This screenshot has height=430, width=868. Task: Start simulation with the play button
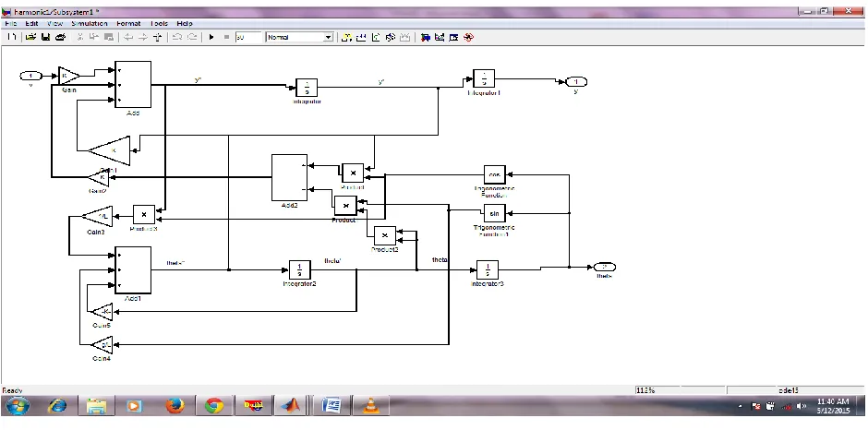click(211, 37)
